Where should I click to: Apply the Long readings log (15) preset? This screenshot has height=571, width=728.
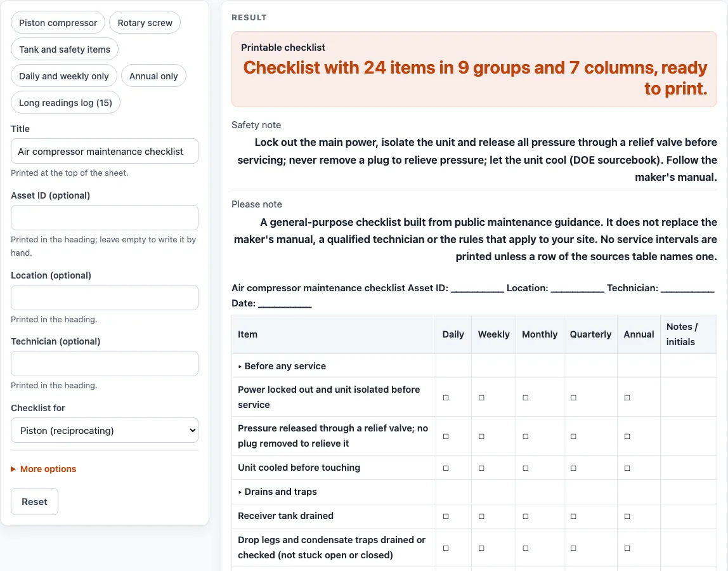(65, 103)
